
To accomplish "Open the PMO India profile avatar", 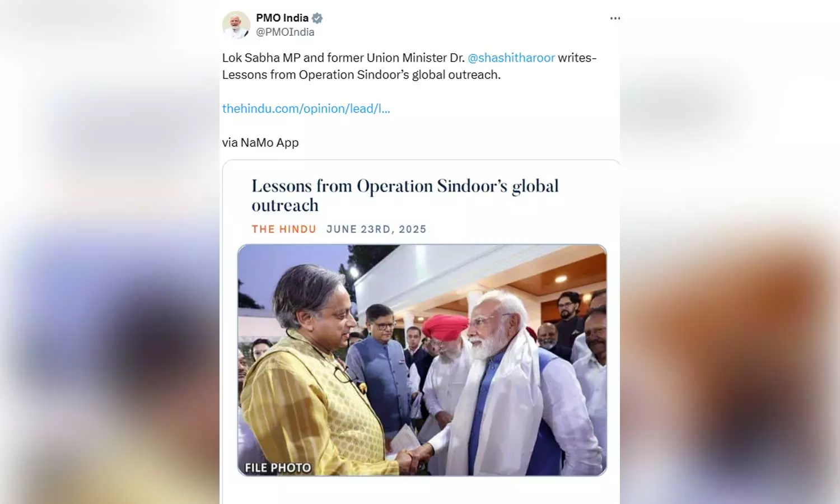I will (x=236, y=25).
